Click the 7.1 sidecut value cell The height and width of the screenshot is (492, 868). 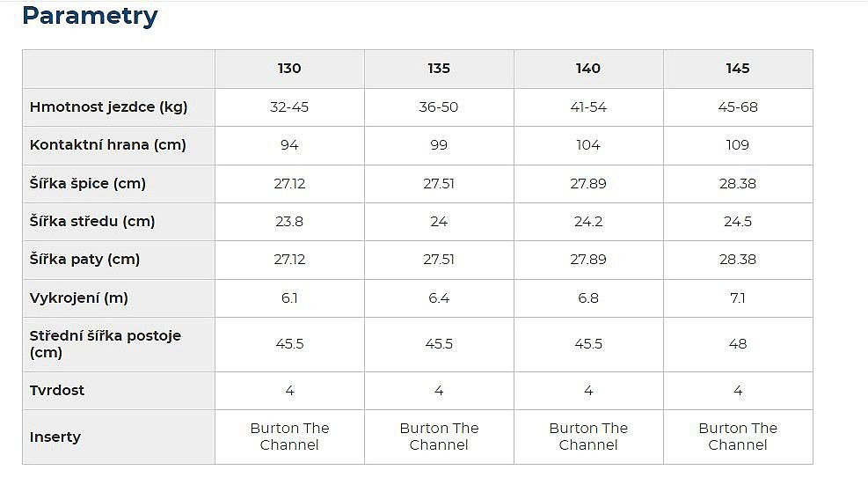click(x=738, y=298)
